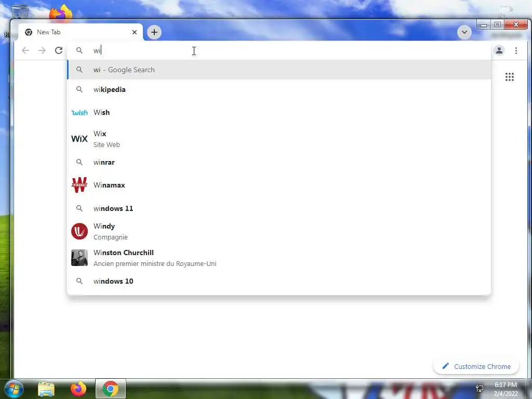Click the magnifier icon beside windows 10
This screenshot has height=399, width=532.
click(79, 281)
